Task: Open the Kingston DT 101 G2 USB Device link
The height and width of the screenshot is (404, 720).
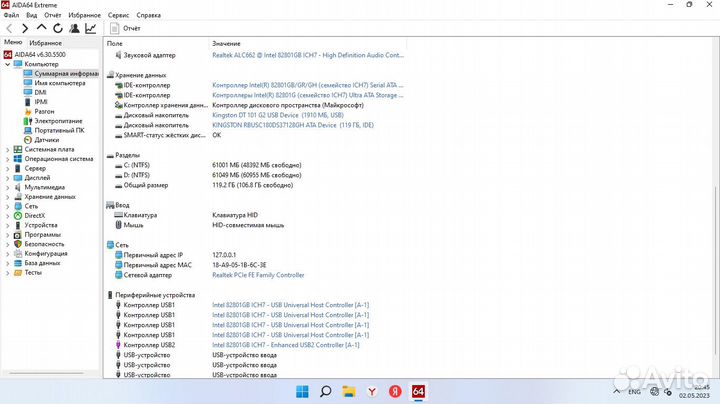Action: (x=278, y=115)
